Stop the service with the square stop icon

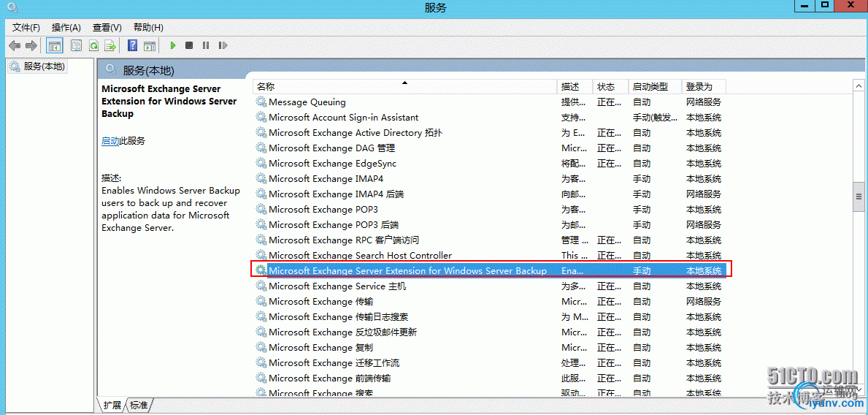click(189, 45)
